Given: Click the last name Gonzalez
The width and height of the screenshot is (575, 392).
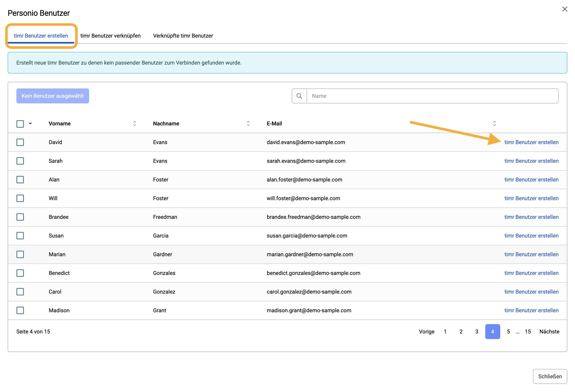Looking at the screenshot, I should click(164, 292).
